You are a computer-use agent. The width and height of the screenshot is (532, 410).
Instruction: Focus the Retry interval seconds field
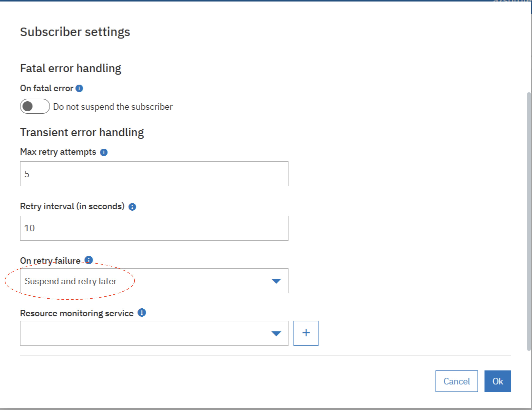tap(154, 228)
